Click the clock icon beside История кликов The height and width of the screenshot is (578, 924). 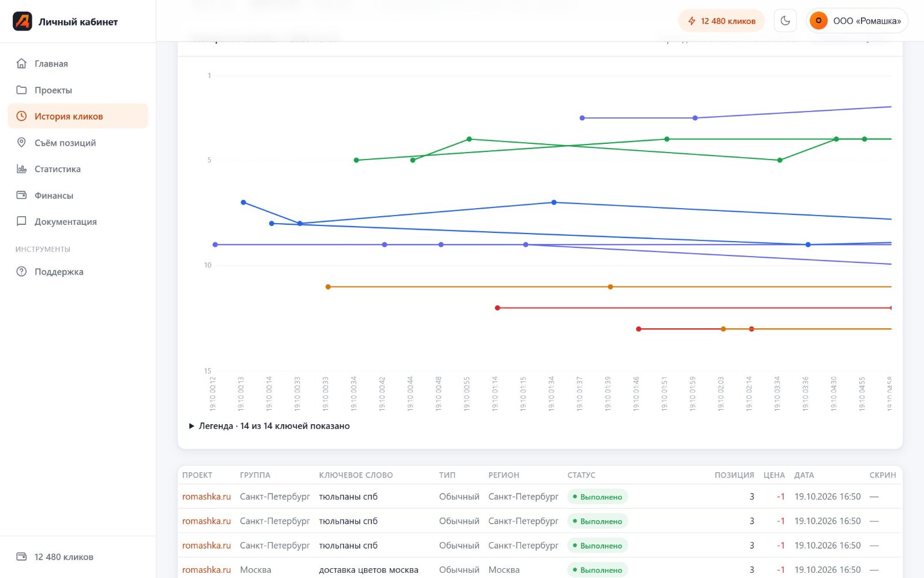21,116
